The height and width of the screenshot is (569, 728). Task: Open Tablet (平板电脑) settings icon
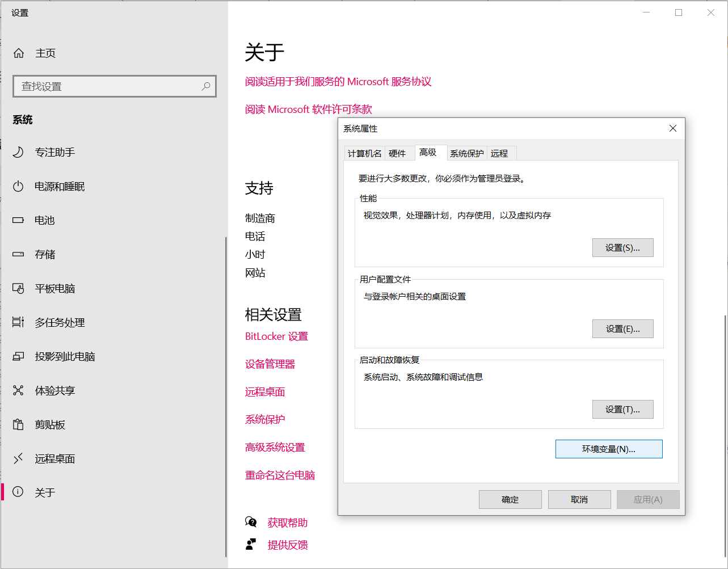click(x=18, y=288)
